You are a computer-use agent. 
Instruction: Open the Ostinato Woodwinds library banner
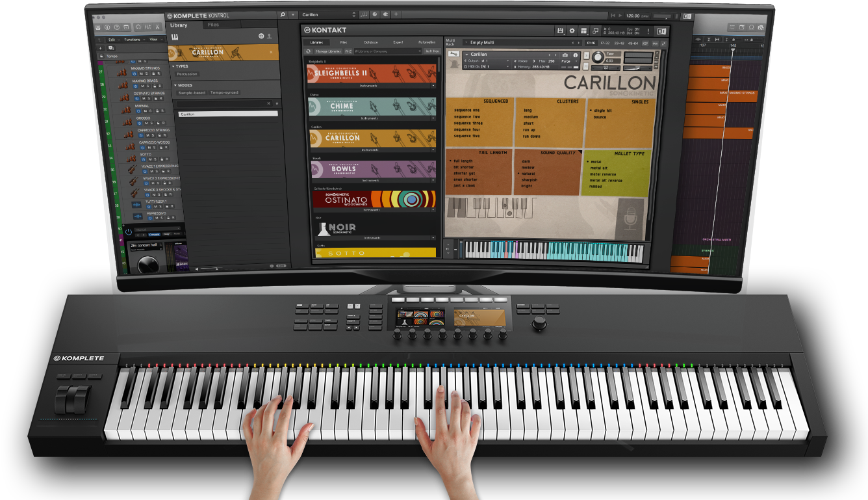click(x=374, y=199)
